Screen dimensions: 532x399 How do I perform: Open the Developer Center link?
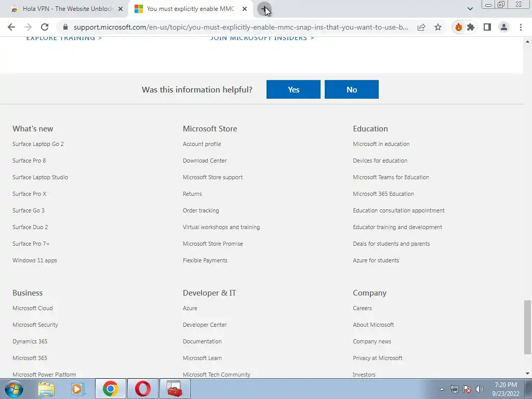click(x=205, y=325)
